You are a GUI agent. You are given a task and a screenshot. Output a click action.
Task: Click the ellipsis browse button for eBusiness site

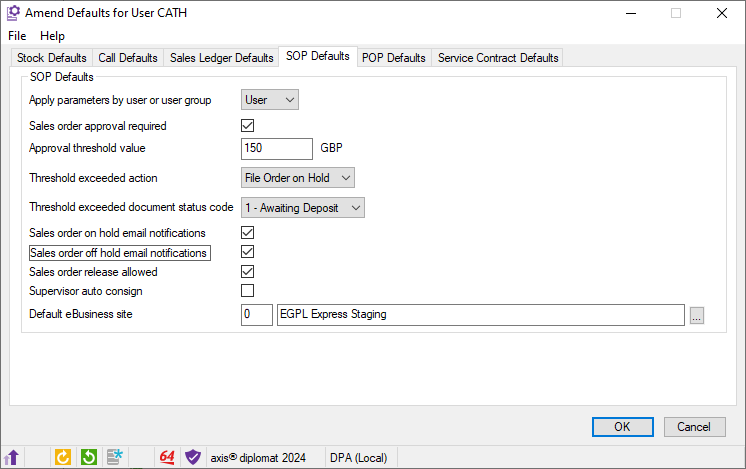click(697, 315)
